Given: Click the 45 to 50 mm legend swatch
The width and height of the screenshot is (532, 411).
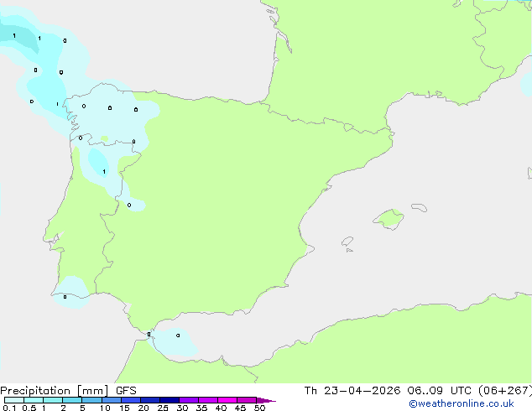Looking at the screenshot, I should pyautogui.click(x=247, y=400).
